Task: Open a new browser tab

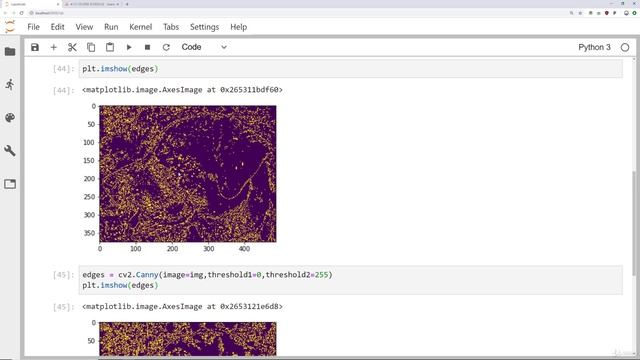Action: (127, 4)
